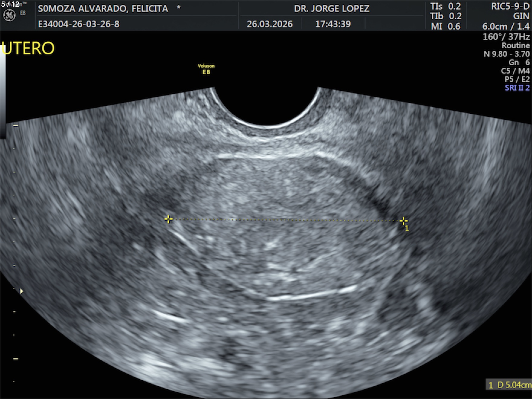Select the right caliper cross marker
The height and width of the screenshot is (399, 532).
pos(403,221)
